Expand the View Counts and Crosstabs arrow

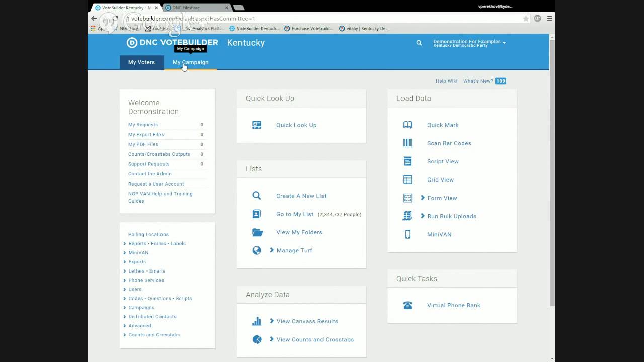272,339
